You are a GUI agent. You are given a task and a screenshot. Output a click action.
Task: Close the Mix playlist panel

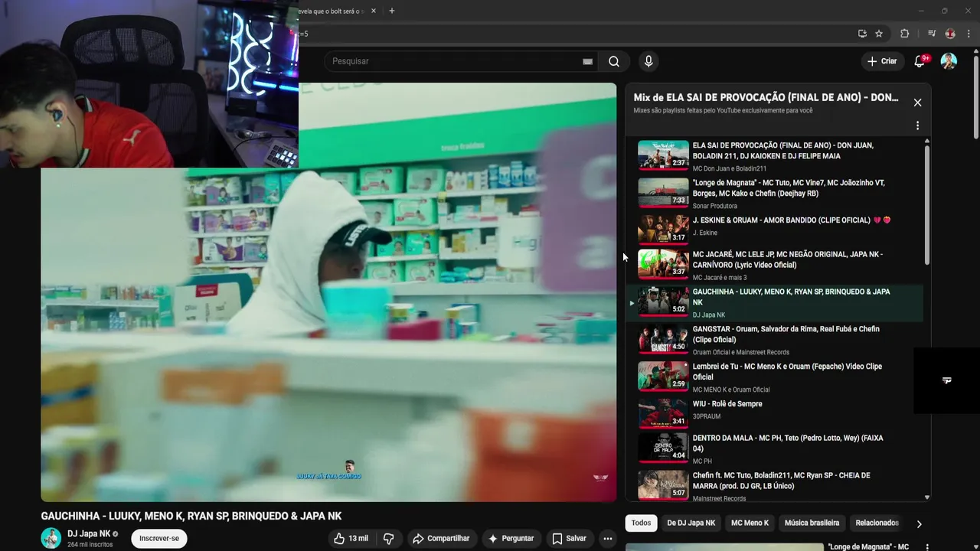point(917,103)
